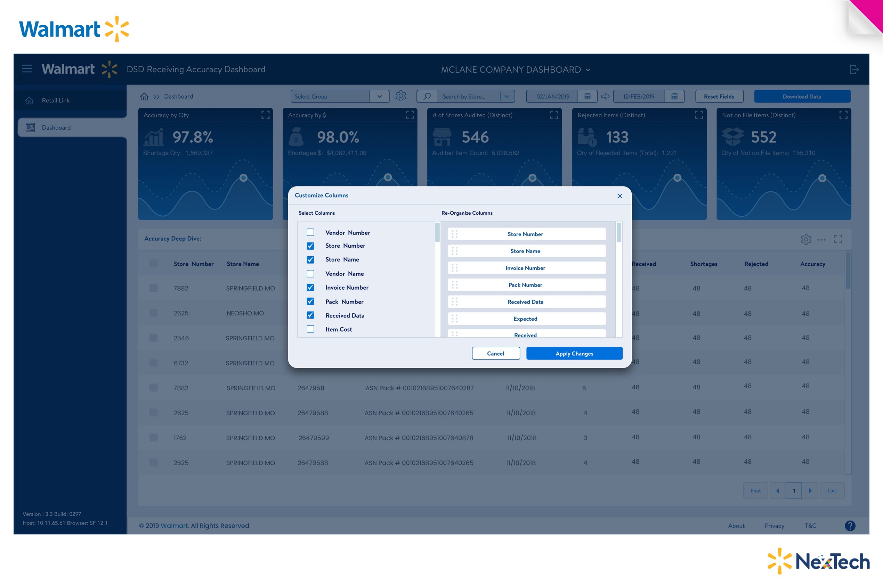Click the settings gear beside Select Group
883x588 pixels.
click(401, 96)
